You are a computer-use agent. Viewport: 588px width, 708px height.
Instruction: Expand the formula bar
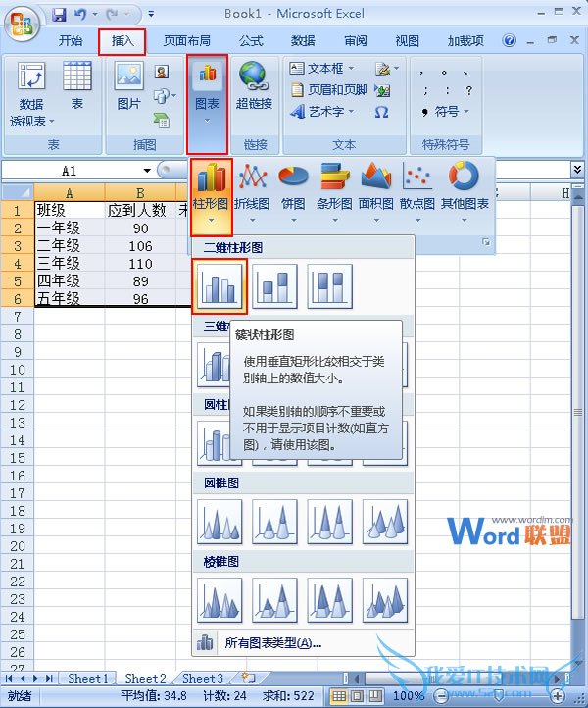pos(577,169)
